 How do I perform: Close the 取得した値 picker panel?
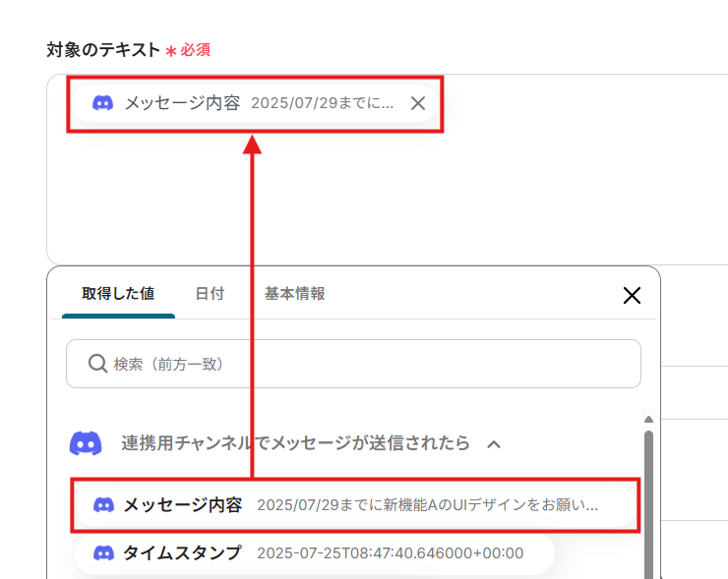click(632, 295)
